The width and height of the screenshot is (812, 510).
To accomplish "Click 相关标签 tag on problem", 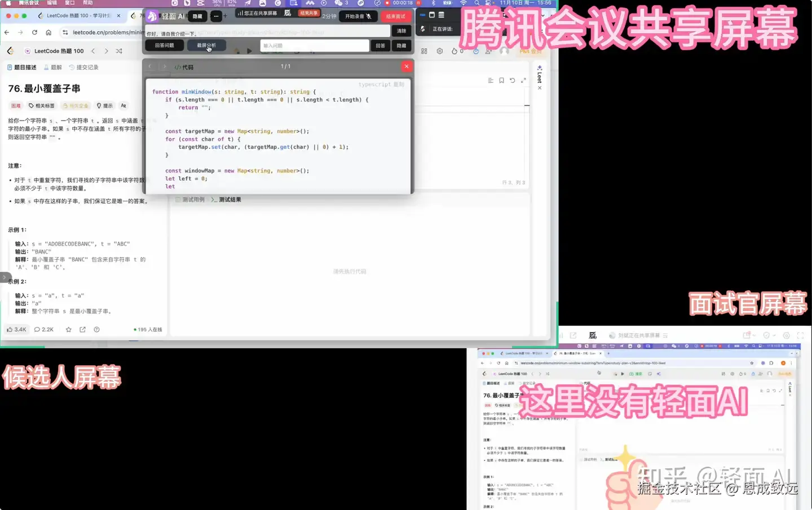I will pos(42,105).
